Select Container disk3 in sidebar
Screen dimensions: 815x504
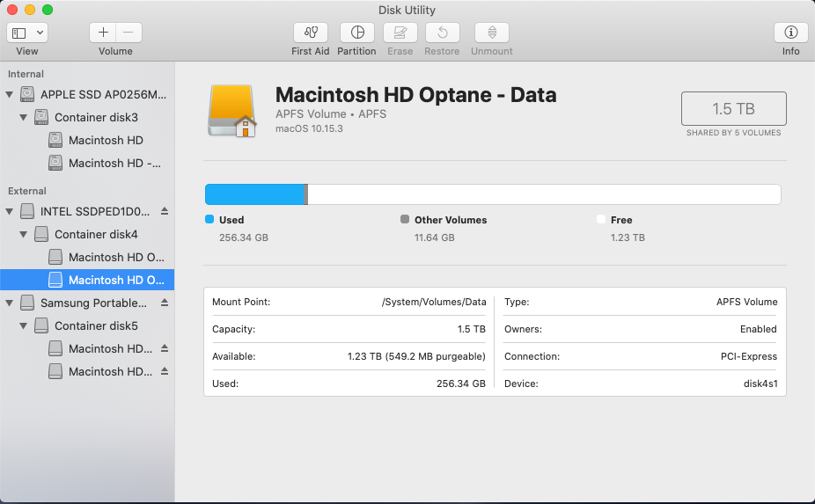(x=87, y=118)
